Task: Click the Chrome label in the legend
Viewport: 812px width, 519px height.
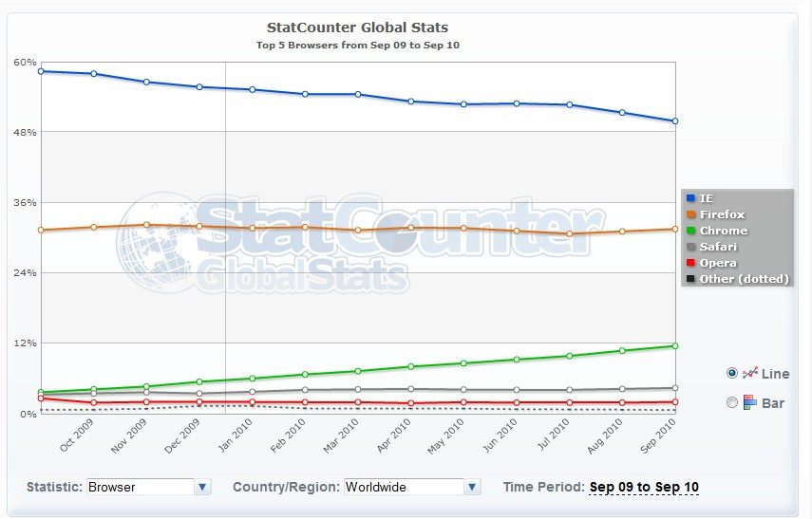Action: coord(723,231)
